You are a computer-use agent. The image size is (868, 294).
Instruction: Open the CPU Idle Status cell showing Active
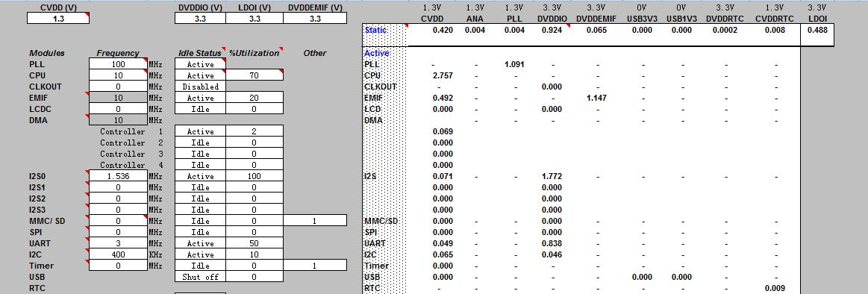point(200,75)
